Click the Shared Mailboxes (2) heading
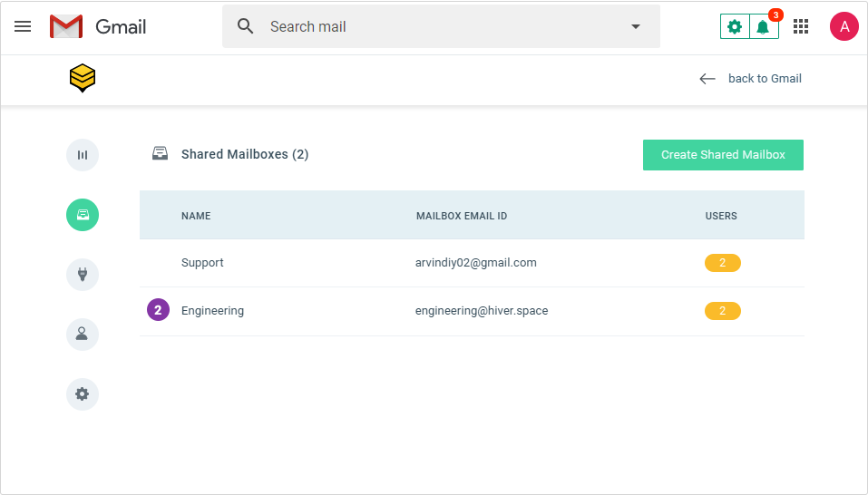The image size is (868, 495). [x=245, y=154]
